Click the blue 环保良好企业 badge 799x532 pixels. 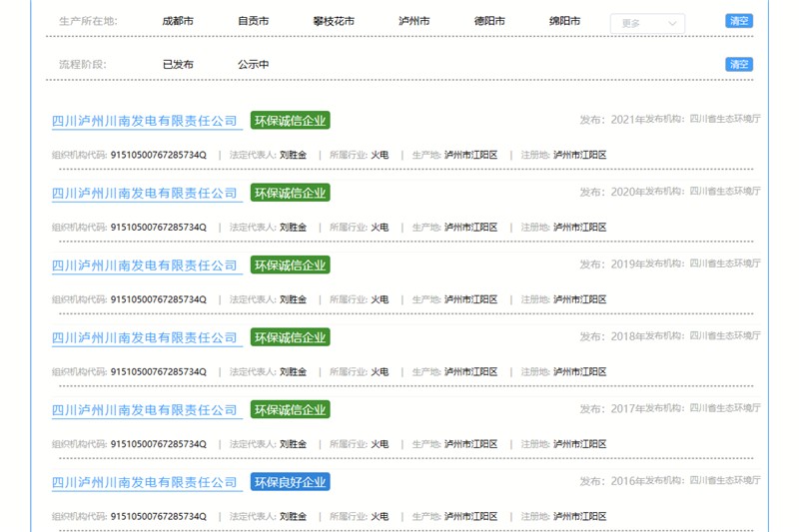(x=290, y=482)
